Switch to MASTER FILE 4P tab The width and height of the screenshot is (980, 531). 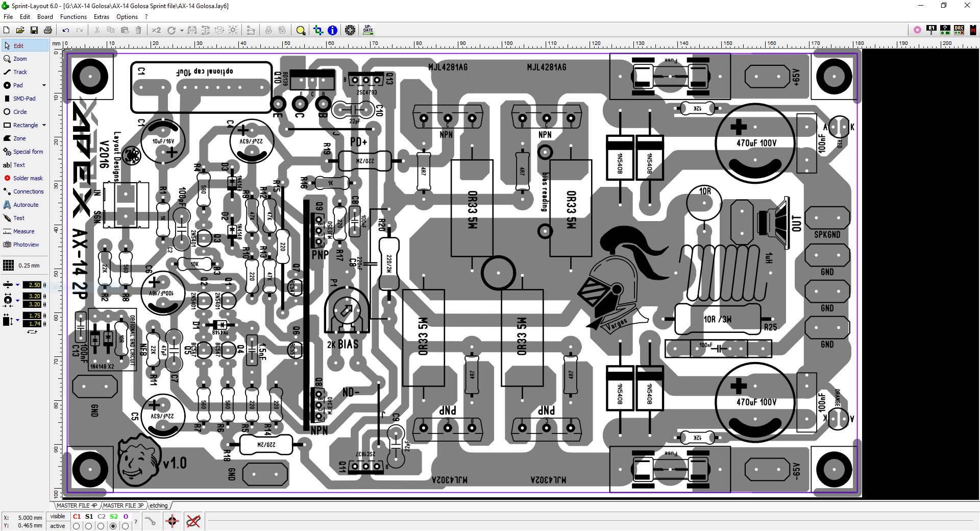coord(77,505)
